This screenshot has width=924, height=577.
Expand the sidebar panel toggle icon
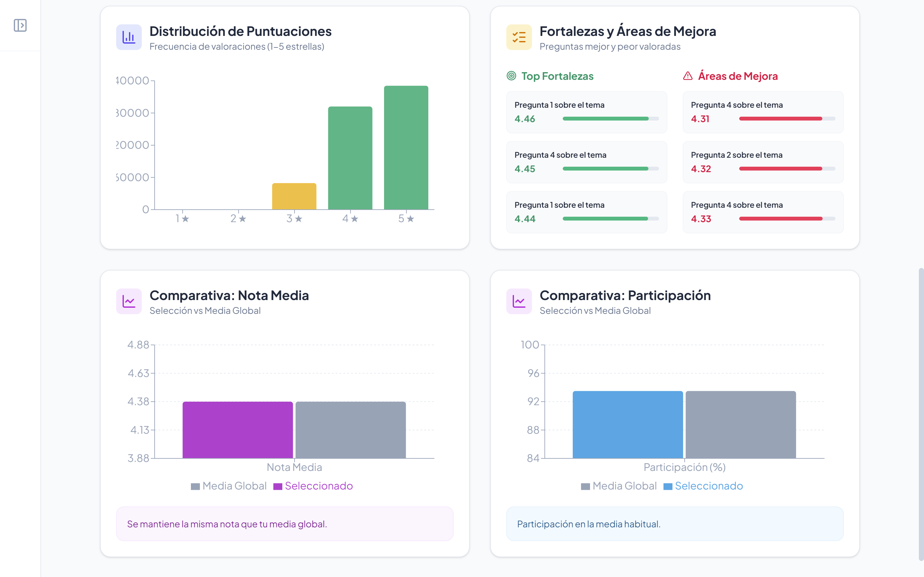(20, 25)
